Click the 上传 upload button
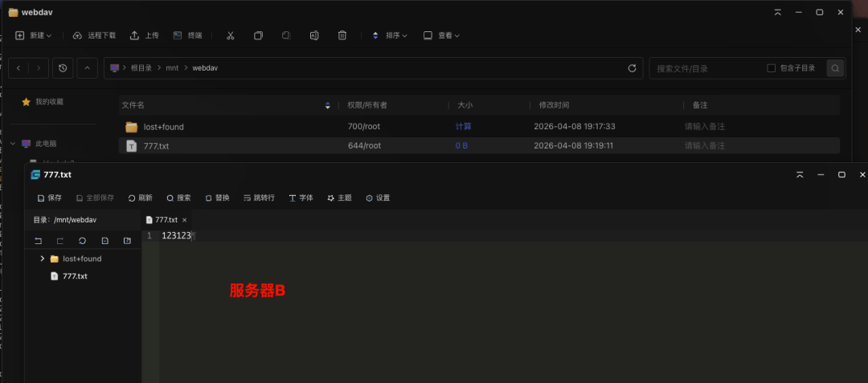 pyautogui.click(x=145, y=35)
